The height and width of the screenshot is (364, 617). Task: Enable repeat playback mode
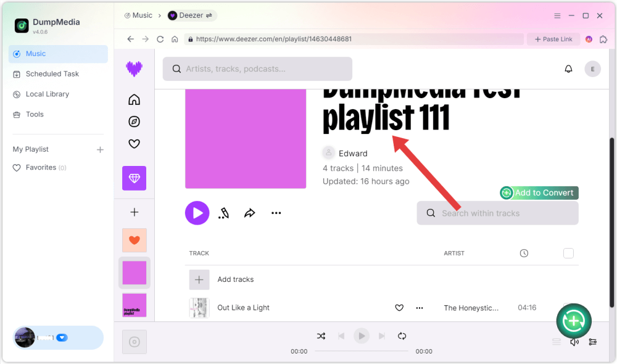pos(402,336)
